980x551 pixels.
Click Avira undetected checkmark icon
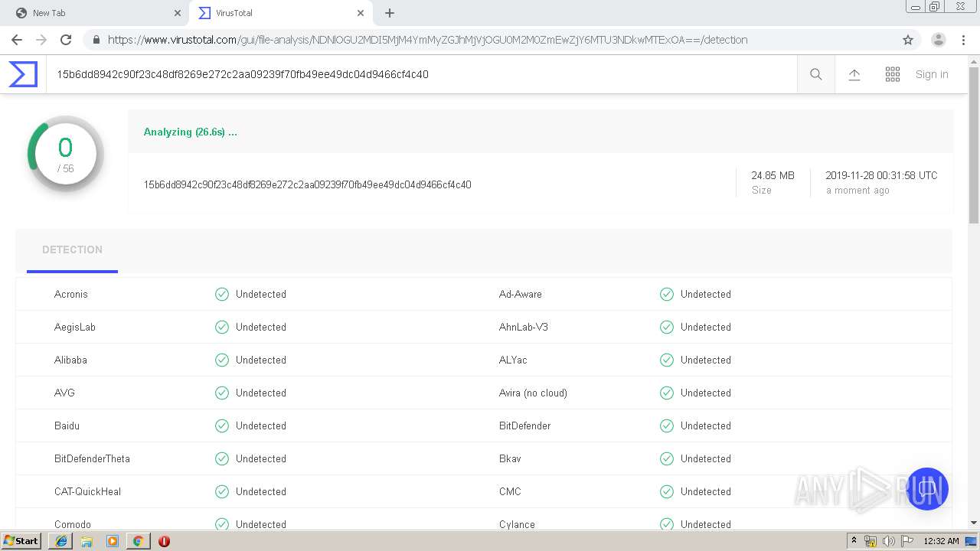click(667, 393)
